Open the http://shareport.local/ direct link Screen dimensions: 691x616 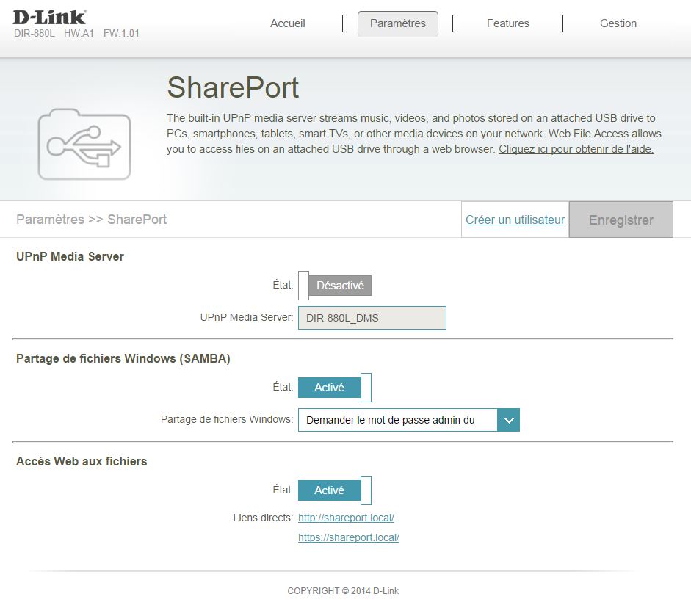(346, 518)
